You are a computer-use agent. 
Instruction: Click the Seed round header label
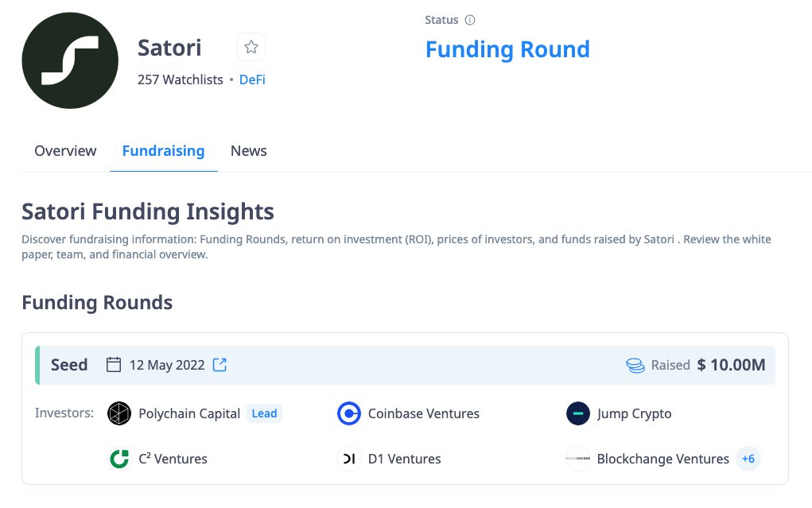[x=69, y=365]
